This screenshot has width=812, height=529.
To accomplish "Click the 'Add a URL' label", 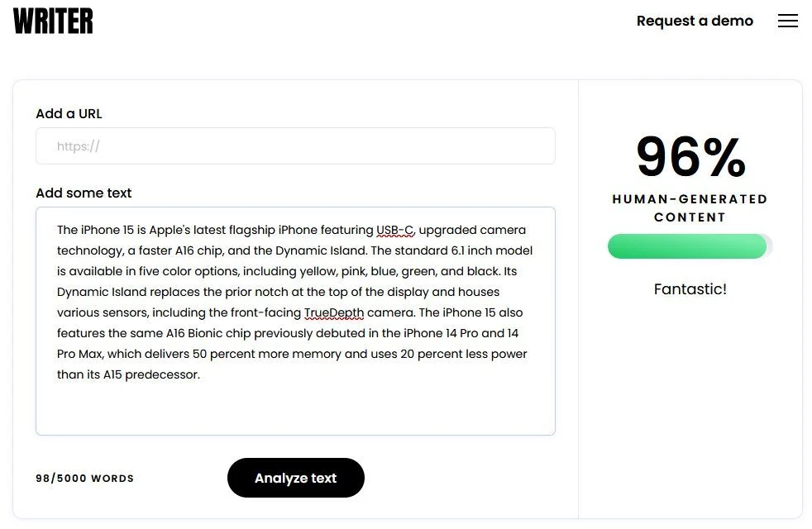I will point(69,114).
